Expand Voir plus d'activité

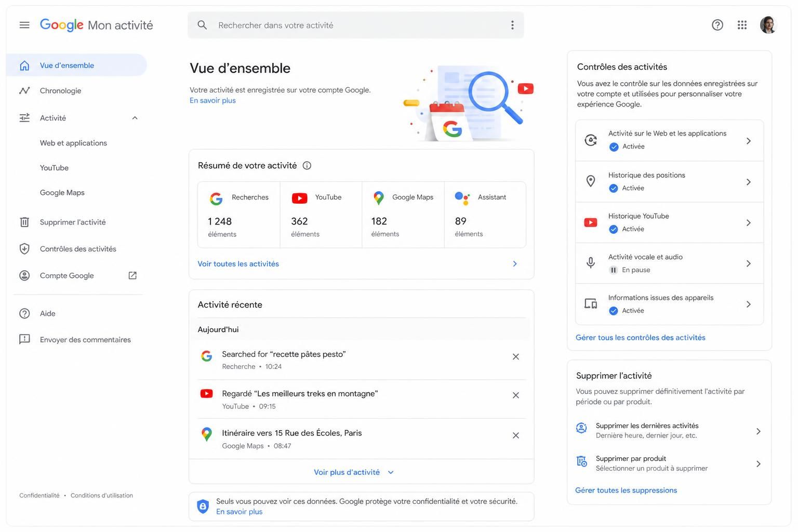354,472
